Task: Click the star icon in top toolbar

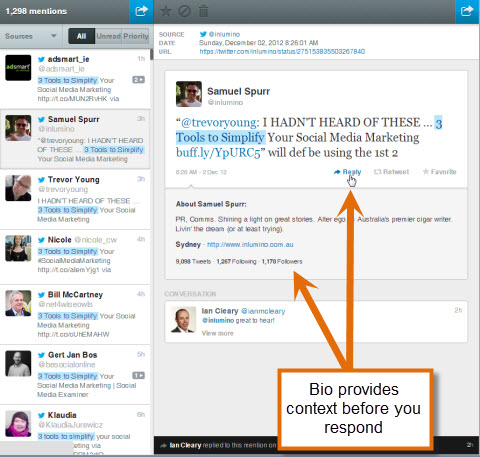Action: click(x=166, y=11)
